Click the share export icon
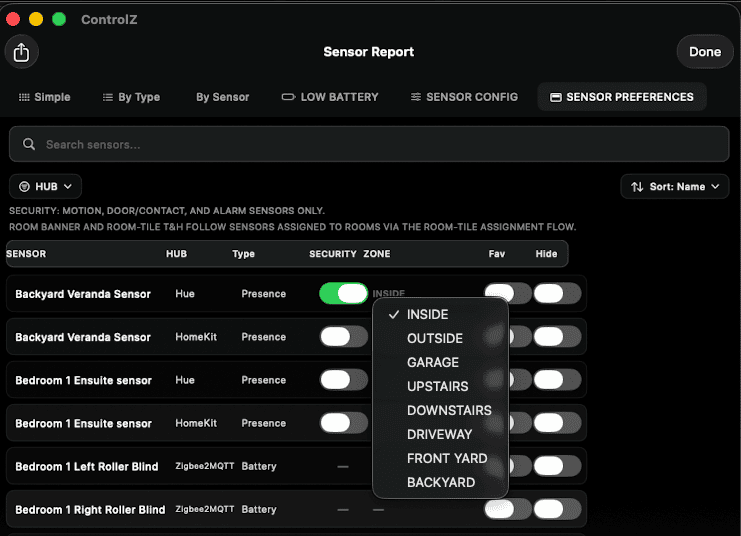This screenshot has height=536, width=741. click(21, 52)
